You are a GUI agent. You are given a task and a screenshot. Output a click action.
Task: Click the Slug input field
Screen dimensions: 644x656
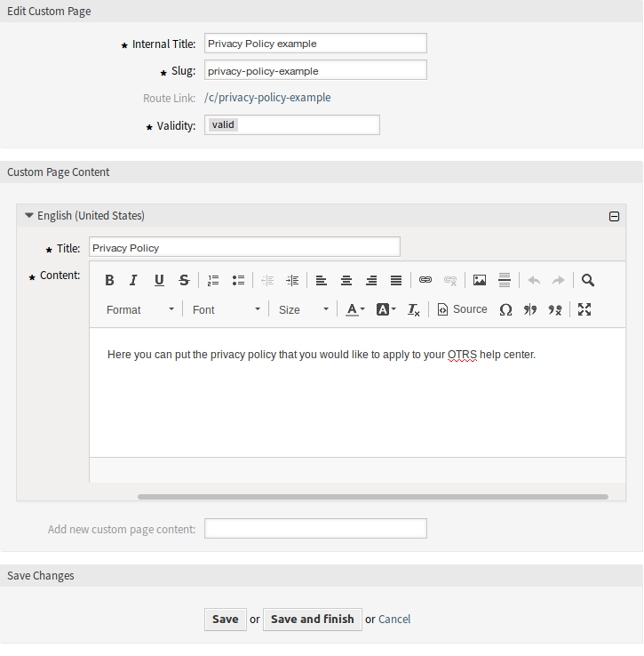[315, 70]
